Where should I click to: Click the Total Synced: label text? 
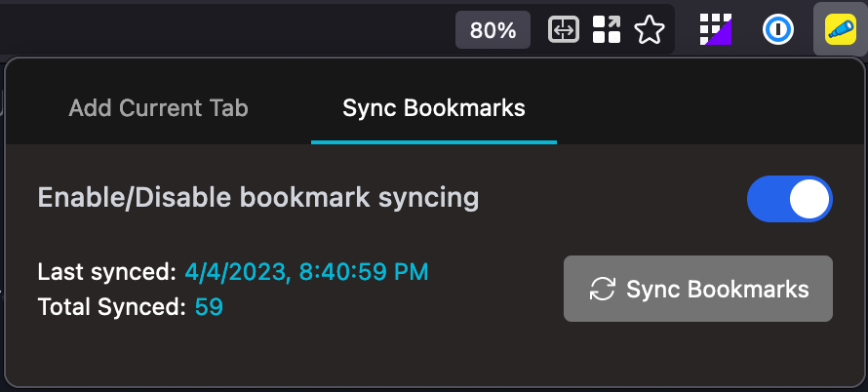coord(112,307)
